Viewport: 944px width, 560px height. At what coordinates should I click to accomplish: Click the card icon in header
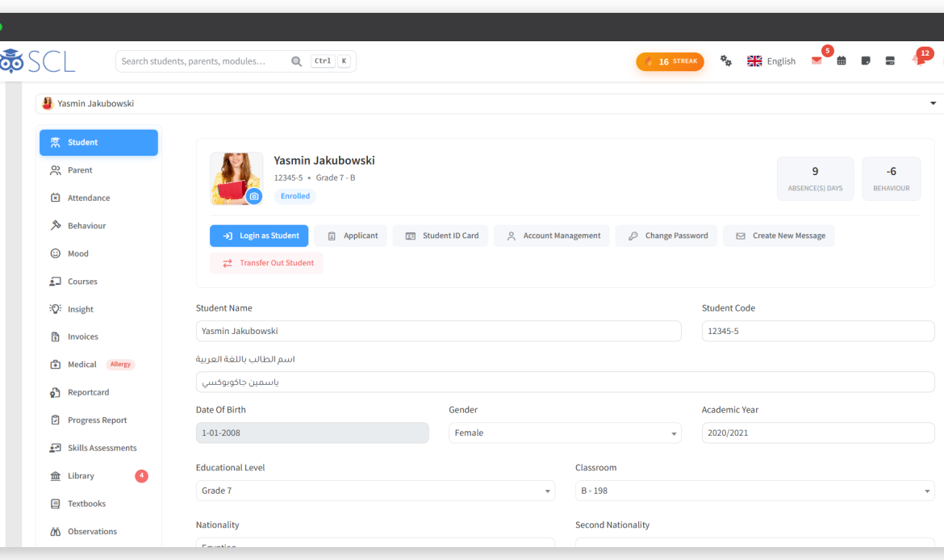(x=890, y=61)
